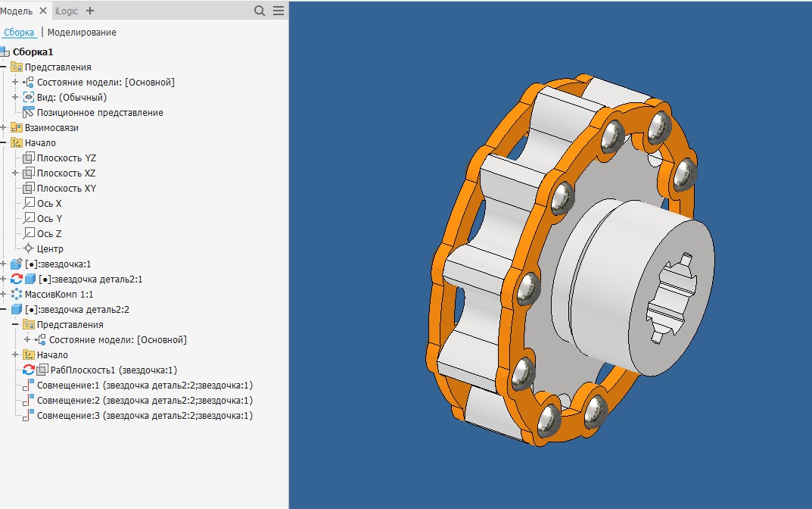Select the Ось X axis icon
Screen dimensions: 812x509
click(x=29, y=204)
